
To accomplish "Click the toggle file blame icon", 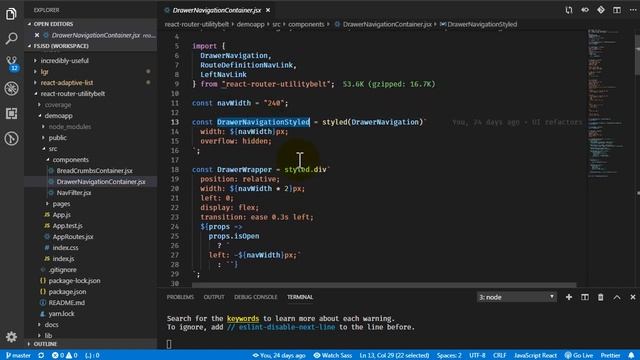I will (585, 10).
